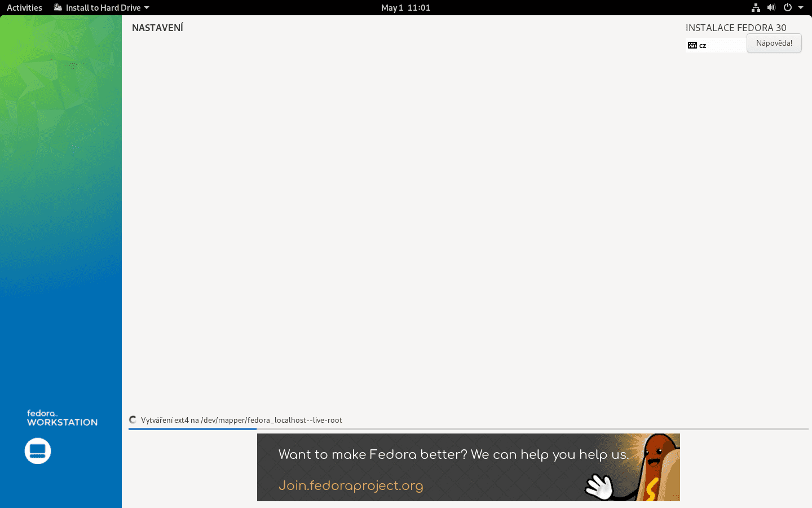Click the keyboard icon beside "cz"
This screenshot has width=812, height=508.
692,45
